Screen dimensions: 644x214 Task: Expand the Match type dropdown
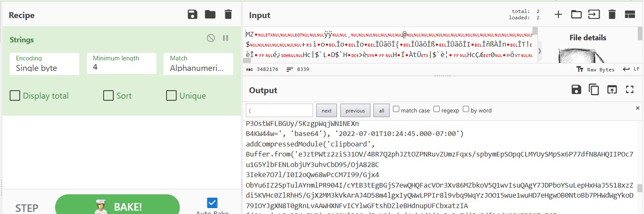pos(198,64)
